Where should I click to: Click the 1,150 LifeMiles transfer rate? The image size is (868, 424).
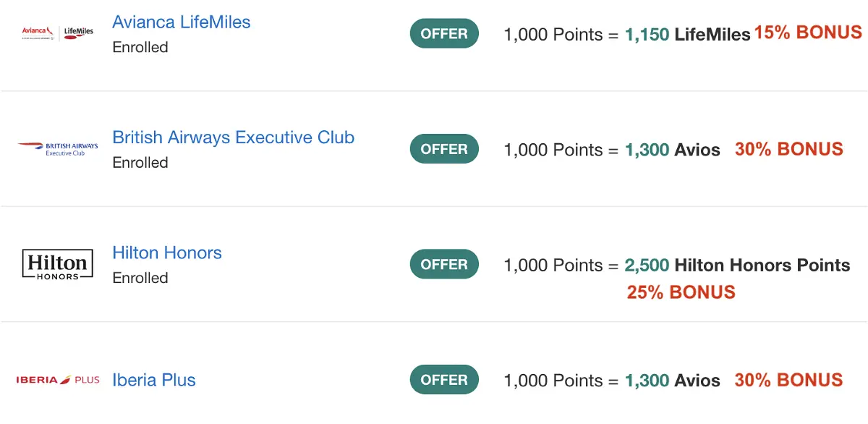pyautogui.click(x=687, y=34)
